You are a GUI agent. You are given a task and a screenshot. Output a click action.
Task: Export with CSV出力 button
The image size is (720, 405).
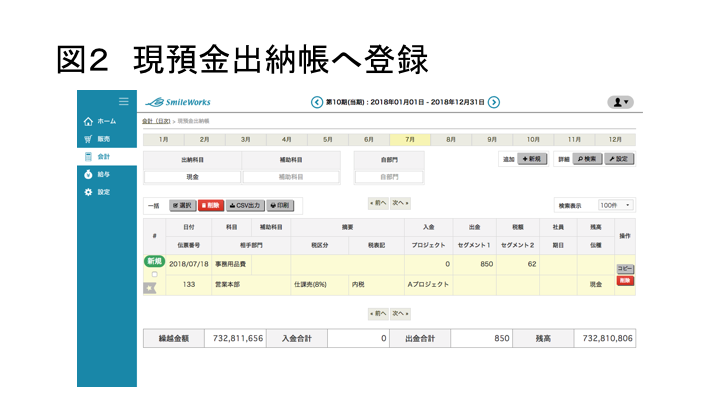click(x=245, y=206)
